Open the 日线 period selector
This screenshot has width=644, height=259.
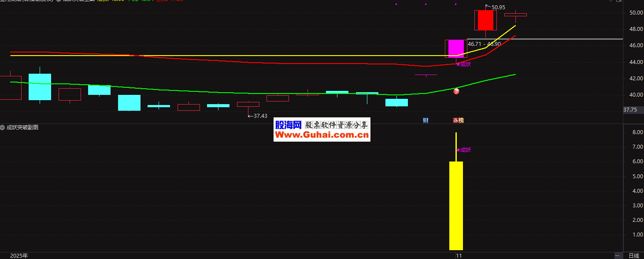[633, 255]
